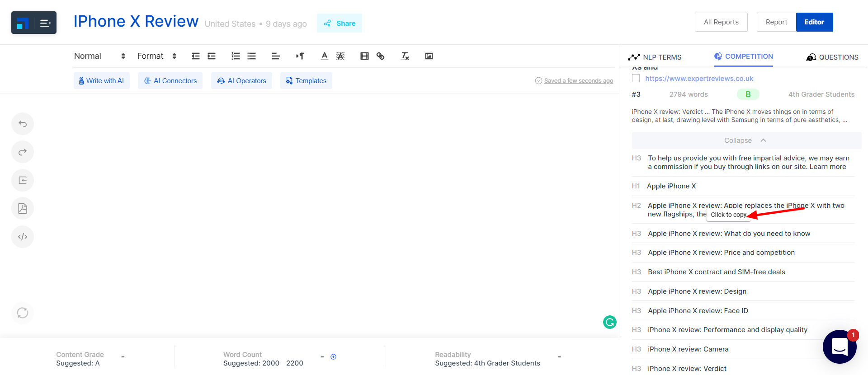Viewport: 868px width, 375px height.
Task: Switch to the Editor view
Action: coord(814,22)
